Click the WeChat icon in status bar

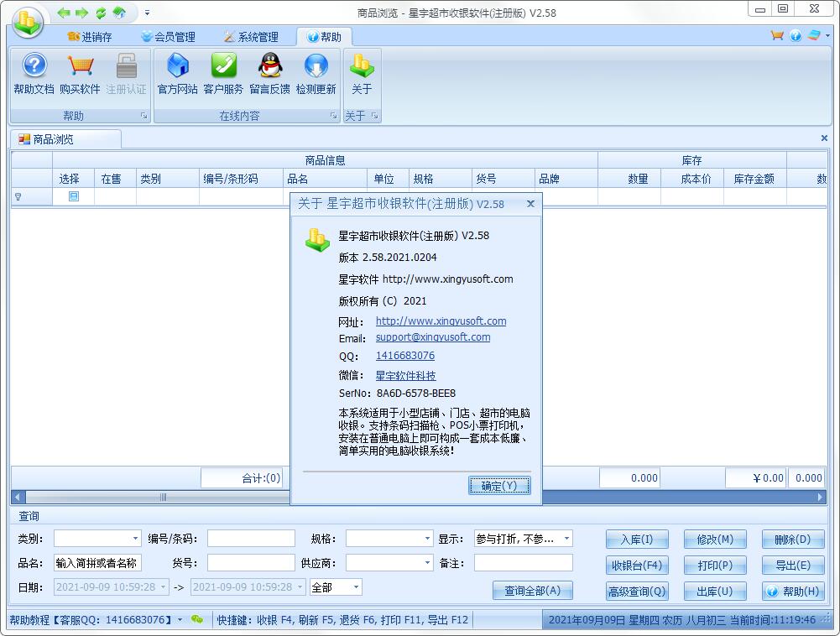click(197, 619)
